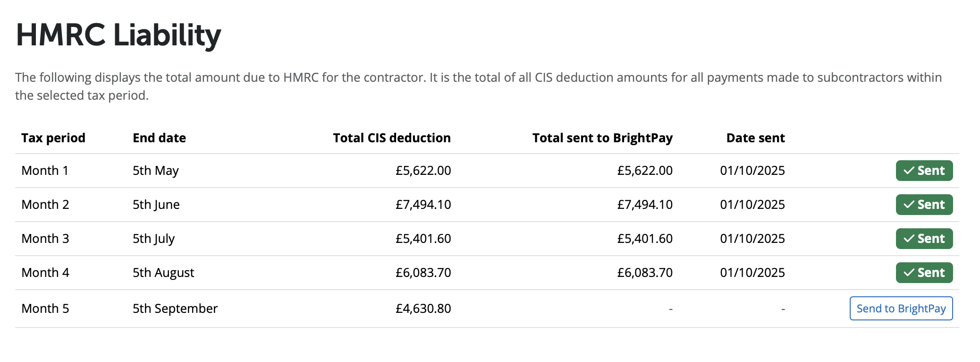This screenshot has height=362, width=980.
Task: Click the Total sent to BrightPay header
Action: coord(602,138)
